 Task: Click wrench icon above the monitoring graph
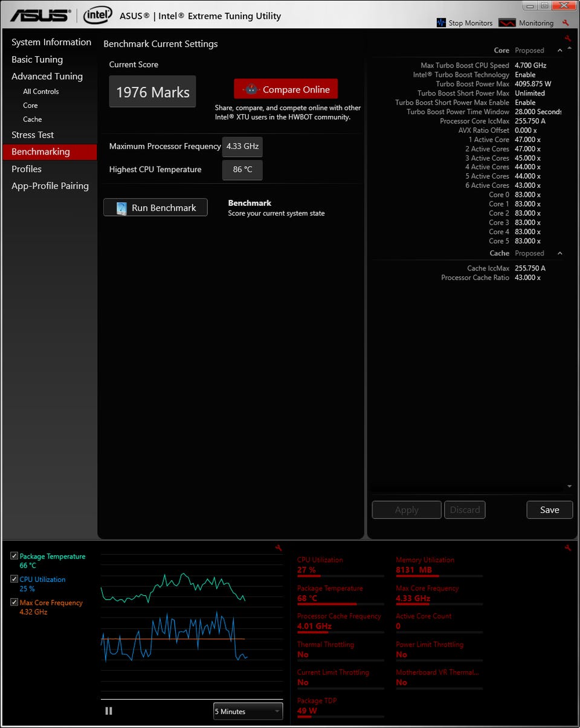click(x=279, y=548)
